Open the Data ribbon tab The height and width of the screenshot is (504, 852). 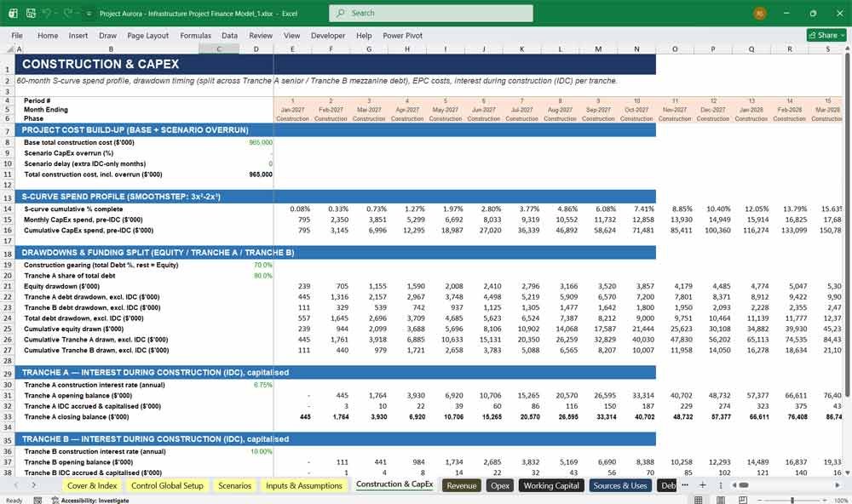click(229, 35)
